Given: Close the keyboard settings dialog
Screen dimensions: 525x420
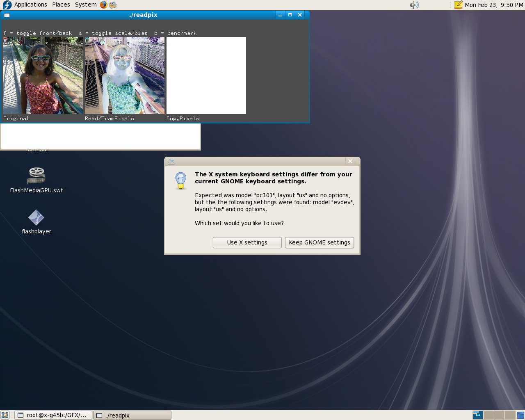Looking at the screenshot, I should click(x=350, y=161).
